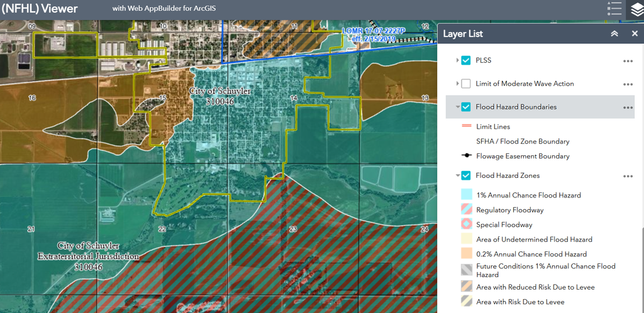The height and width of the screenshot is (313, 644).
Task: Uncheck the Flood Hazard Zones layer
Action: click(466, 175)
